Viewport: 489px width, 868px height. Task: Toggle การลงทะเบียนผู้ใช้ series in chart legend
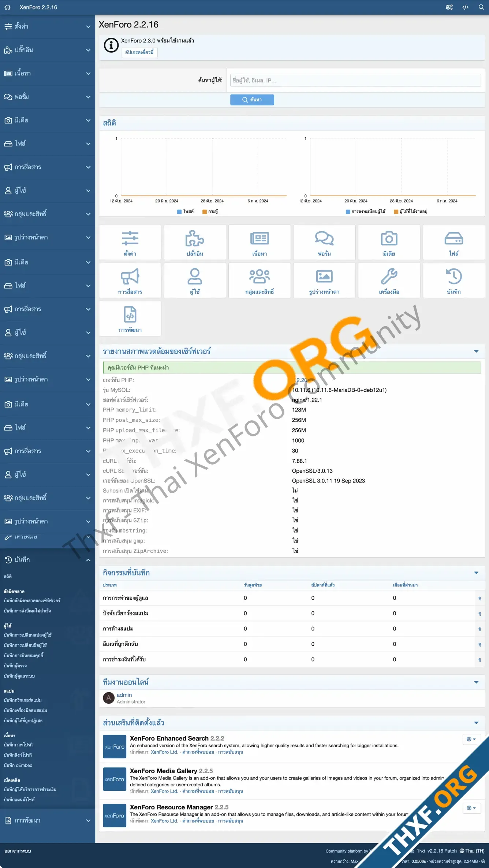coord(365,211)
